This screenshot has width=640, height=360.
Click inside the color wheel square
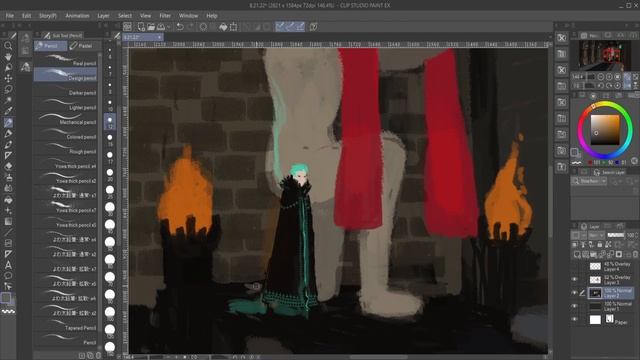tap(605, 130)
